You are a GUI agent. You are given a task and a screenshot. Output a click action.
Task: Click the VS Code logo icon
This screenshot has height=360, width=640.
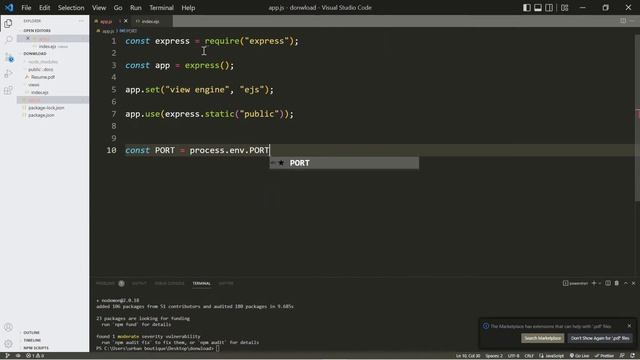click(x=9, y=8)
